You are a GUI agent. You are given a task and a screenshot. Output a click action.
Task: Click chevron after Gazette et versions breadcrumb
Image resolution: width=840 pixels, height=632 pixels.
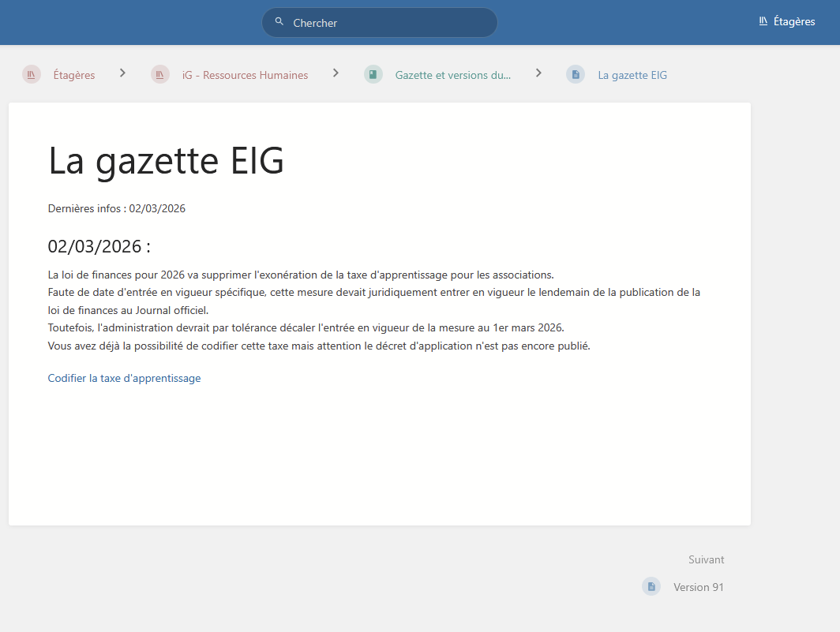[x=538, y=73]
